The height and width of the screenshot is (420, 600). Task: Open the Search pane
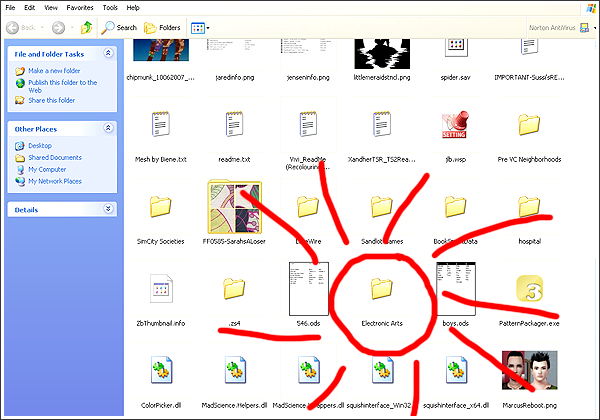click(x=119, y=28)
